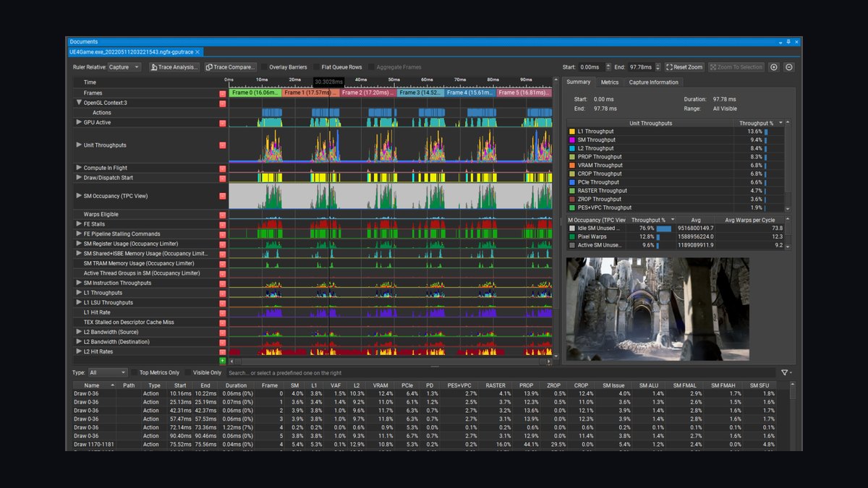Expand SM Occupancy (TPC View) row

point(79,196)
